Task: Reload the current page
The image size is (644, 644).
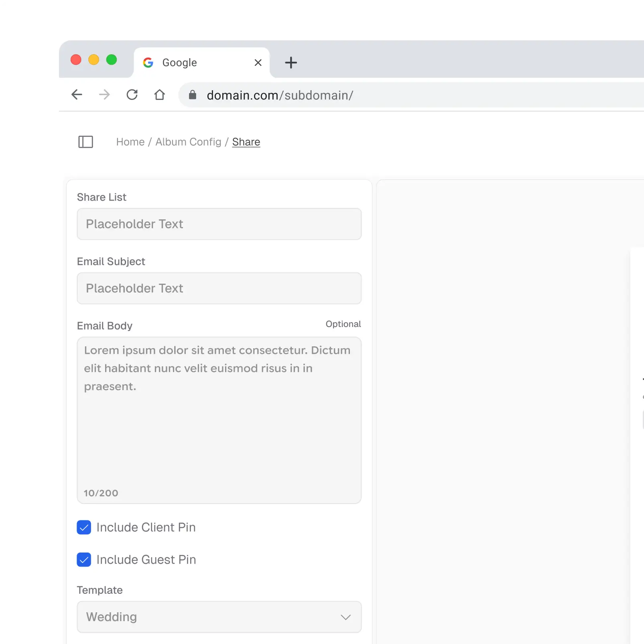Action: click(x=132, y=95)
